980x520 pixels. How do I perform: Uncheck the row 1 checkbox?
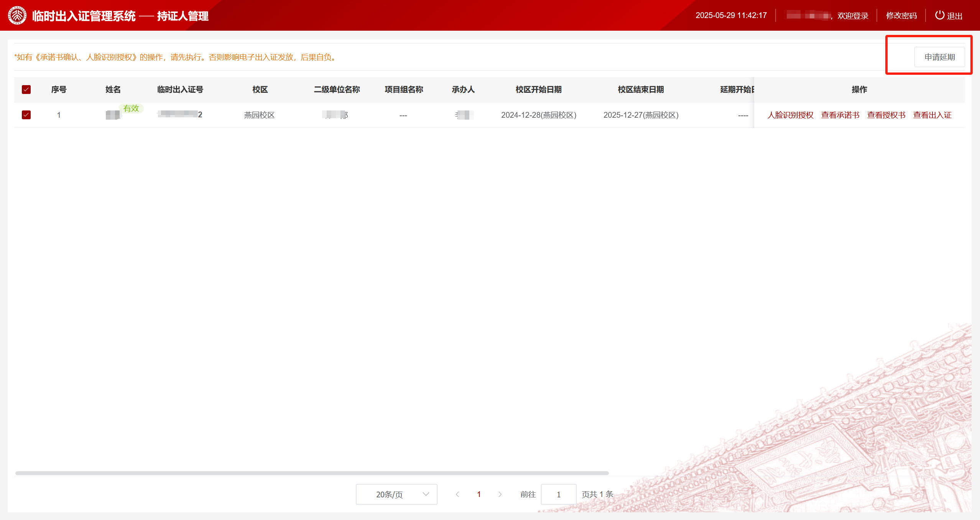pos(26,115)
